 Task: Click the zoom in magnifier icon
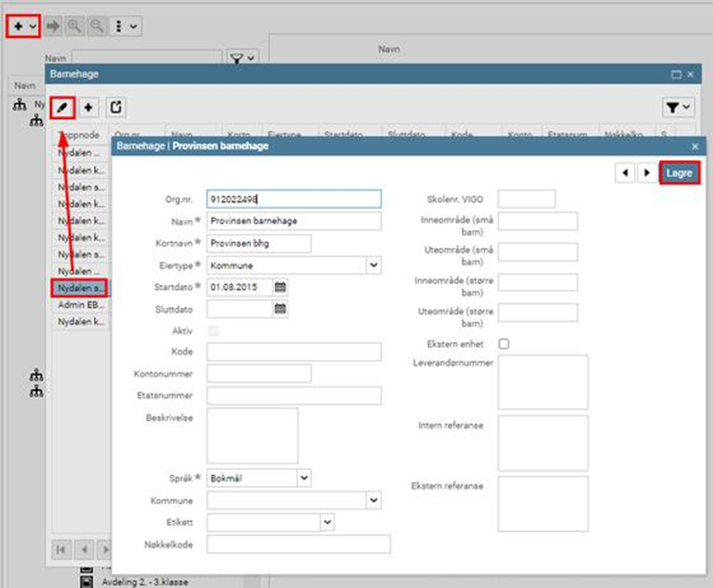(x=75, y=26)
